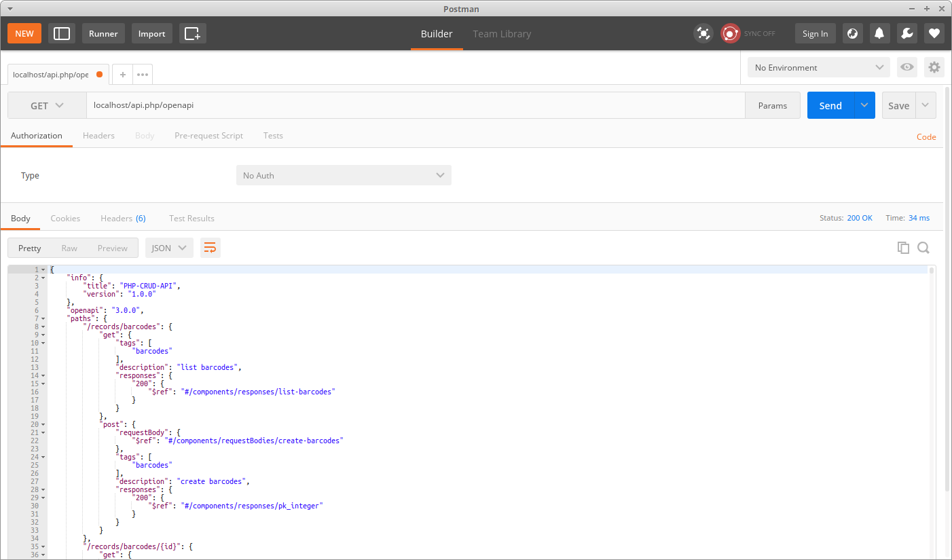Expand Send button dropdown arrow
Image resolution: width=952 pixels, height=560 pixels.
tap(864, 105)
